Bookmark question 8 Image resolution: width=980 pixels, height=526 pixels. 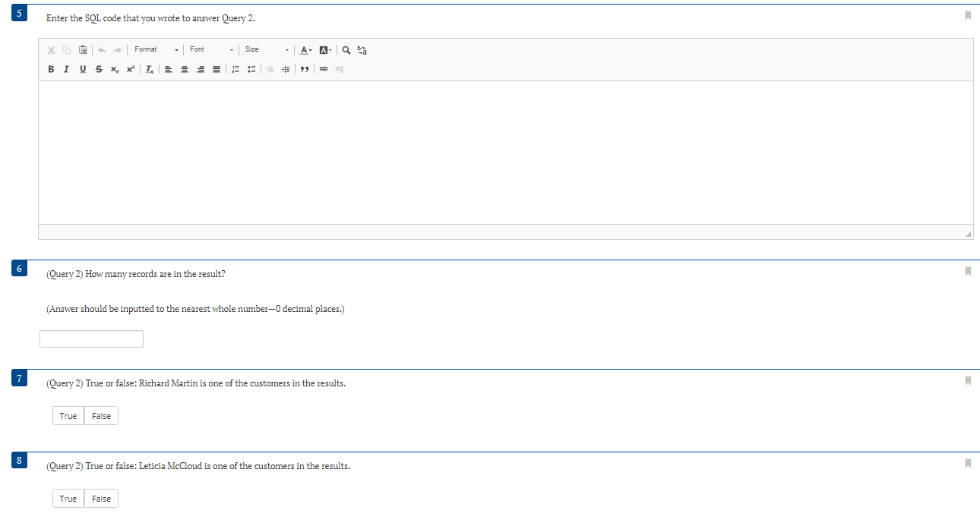click(x=968, y=463)
